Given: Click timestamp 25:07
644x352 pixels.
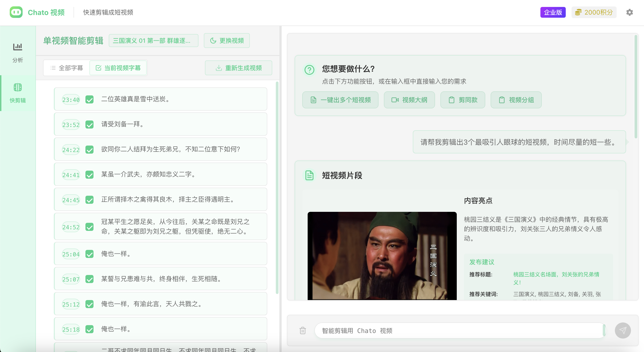Looking at the screenshot, I should 71,279.
